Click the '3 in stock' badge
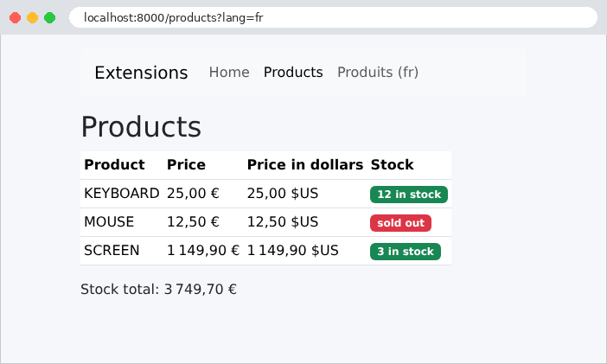The height and width of the screenshot is (364, 607). (406, 252)
